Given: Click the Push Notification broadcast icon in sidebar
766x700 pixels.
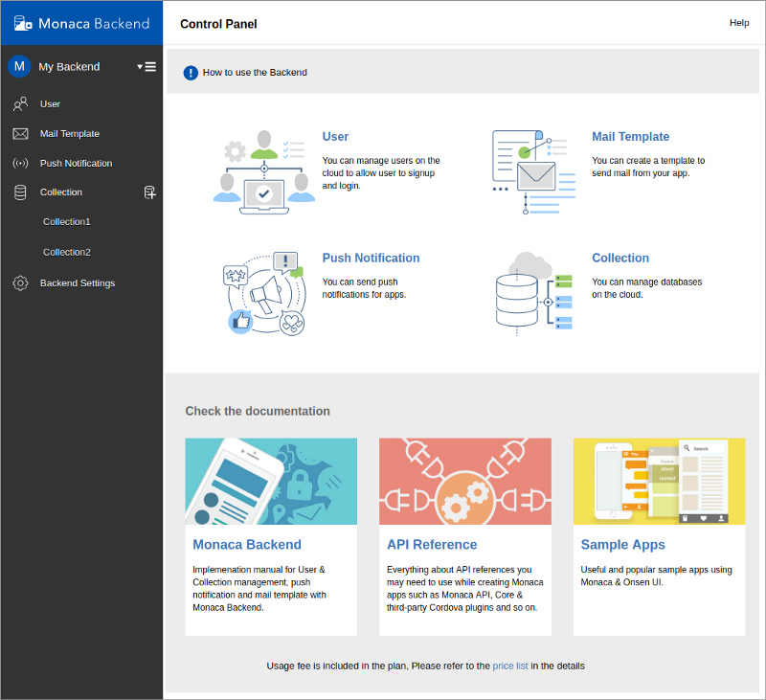Looking at the screenshot, I should [20, 163].
